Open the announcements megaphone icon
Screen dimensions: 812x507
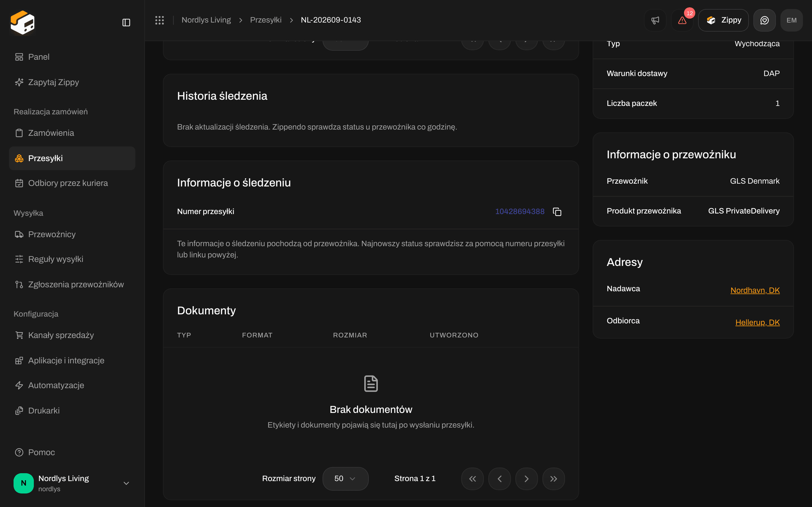655,20
